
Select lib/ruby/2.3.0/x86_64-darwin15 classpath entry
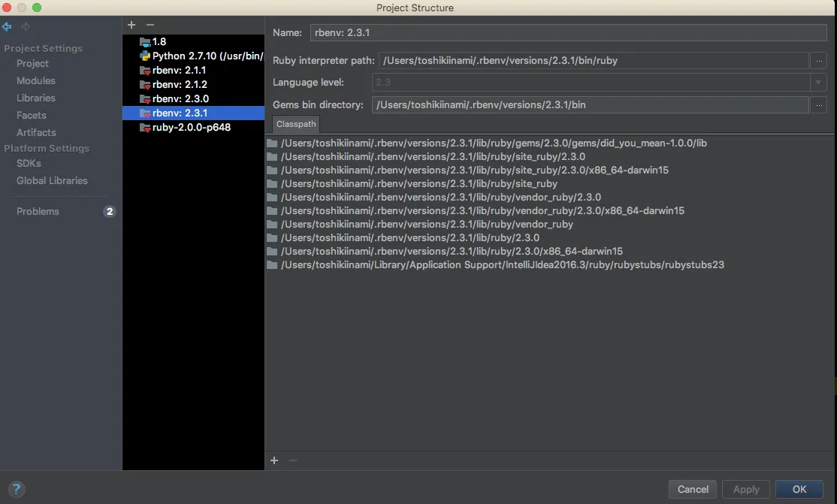(x=452, y=251)
